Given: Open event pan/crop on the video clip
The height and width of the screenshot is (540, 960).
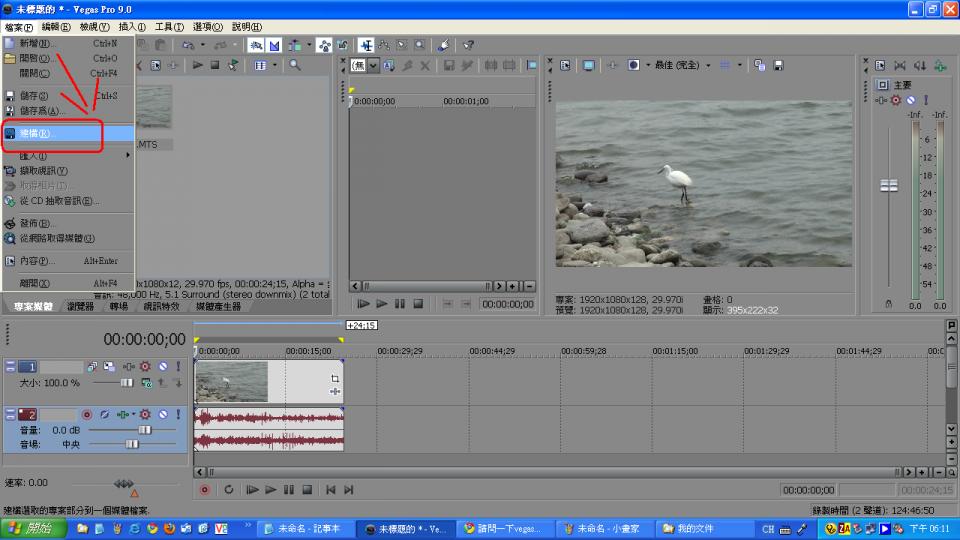Looking at the screenshot, I should (x=334, y=379).
